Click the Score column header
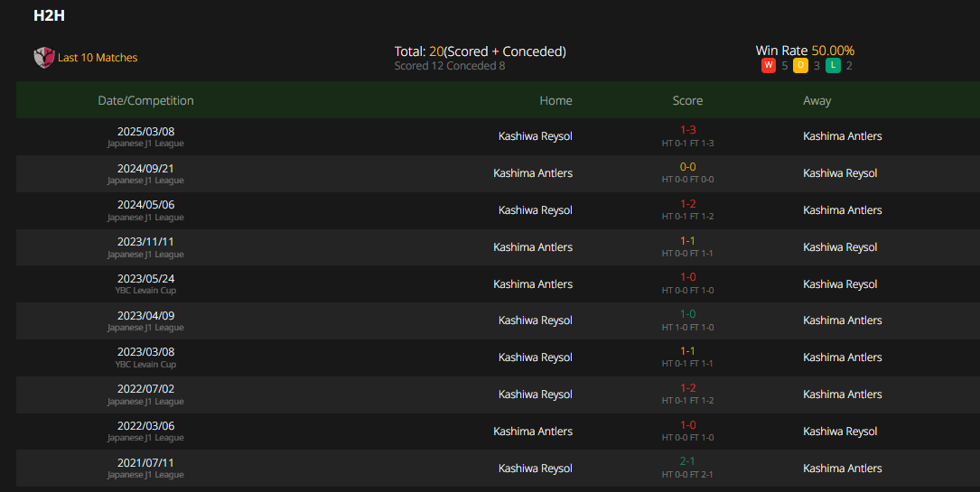Screen dimensions: 980x492 [687, 100]
